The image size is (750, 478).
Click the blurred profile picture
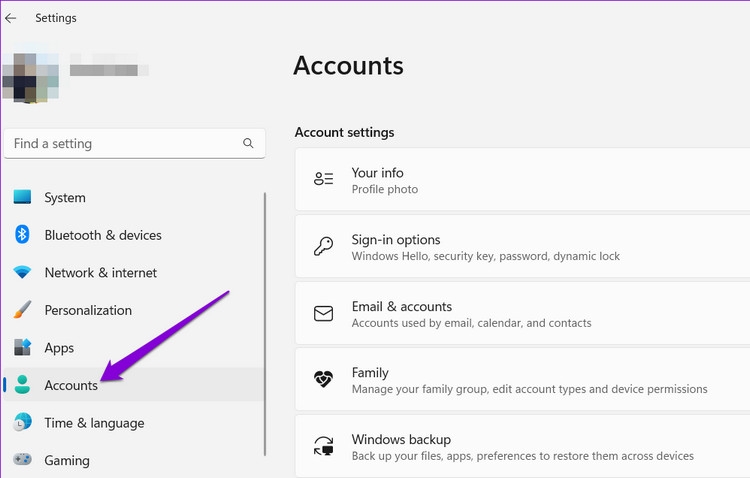coord(31,77)
